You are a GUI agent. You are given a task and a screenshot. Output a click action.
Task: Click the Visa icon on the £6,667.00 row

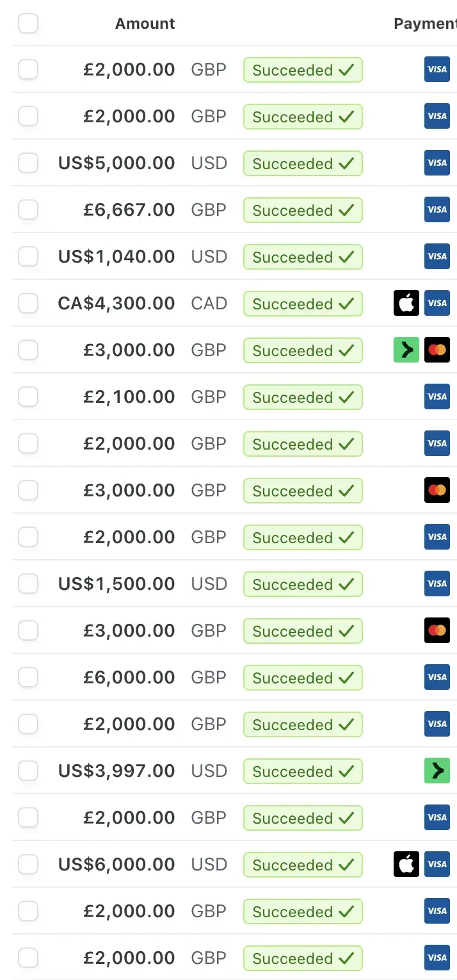tap(437, 209)
